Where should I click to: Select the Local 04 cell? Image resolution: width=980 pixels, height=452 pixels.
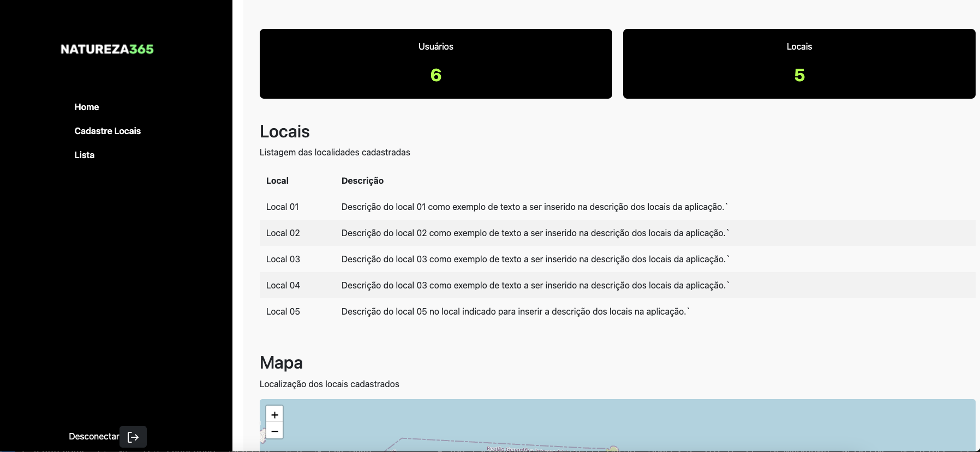[x=283, y=285]
